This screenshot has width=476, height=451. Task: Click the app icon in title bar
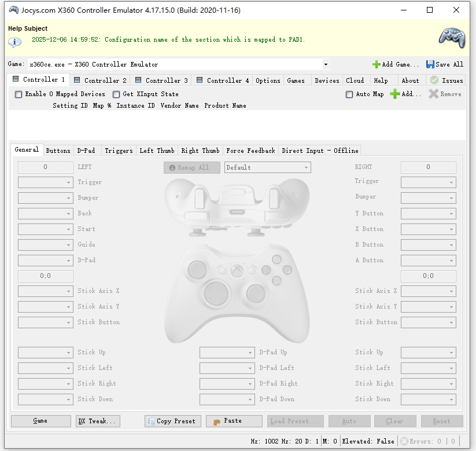[14, 10]
